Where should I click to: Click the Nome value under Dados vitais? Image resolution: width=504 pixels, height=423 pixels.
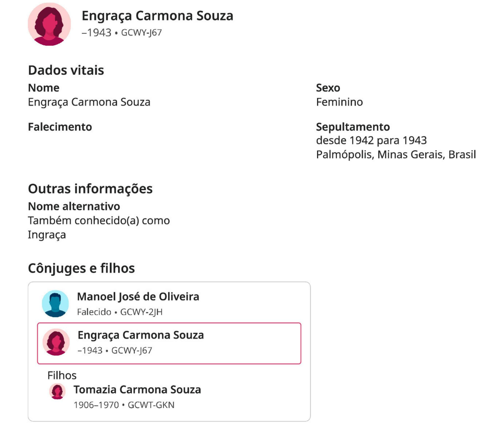click(89, 102)
